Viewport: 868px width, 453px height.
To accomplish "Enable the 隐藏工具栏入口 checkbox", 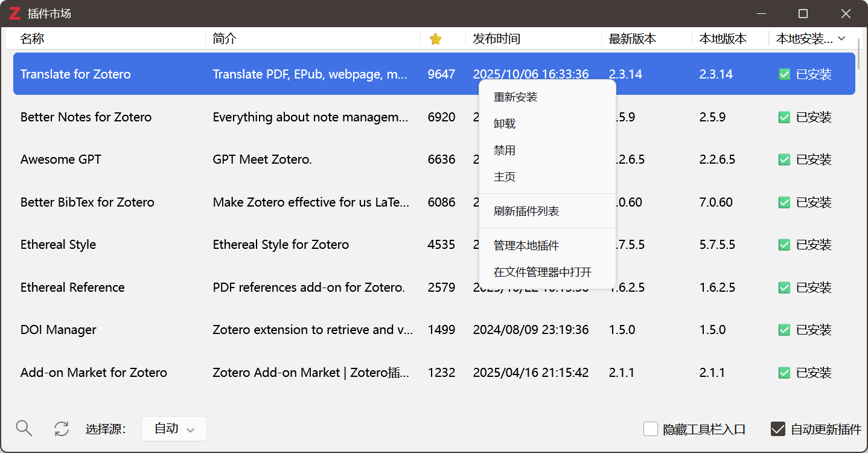I will point(650,429).
